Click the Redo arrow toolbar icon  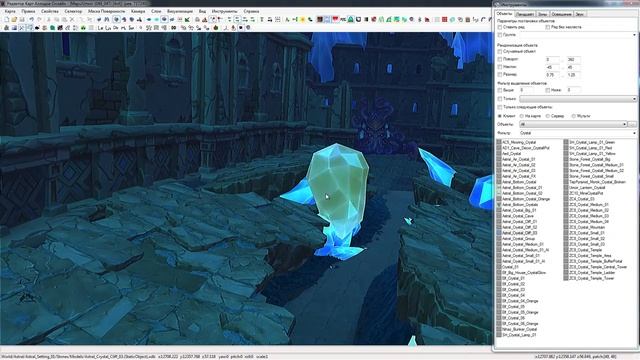pos(39,20)
